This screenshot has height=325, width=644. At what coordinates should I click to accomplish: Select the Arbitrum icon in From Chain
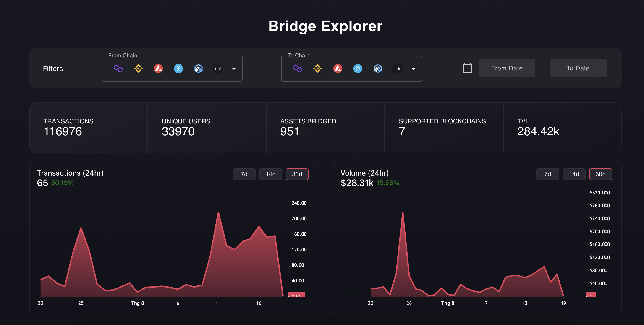[x=199, y=68]
